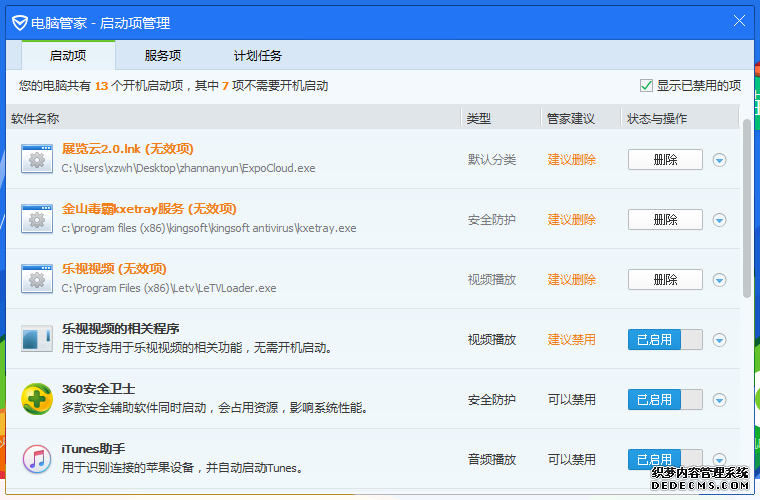Remove 乐视视频 (无效项) via 删除 button

665,280
